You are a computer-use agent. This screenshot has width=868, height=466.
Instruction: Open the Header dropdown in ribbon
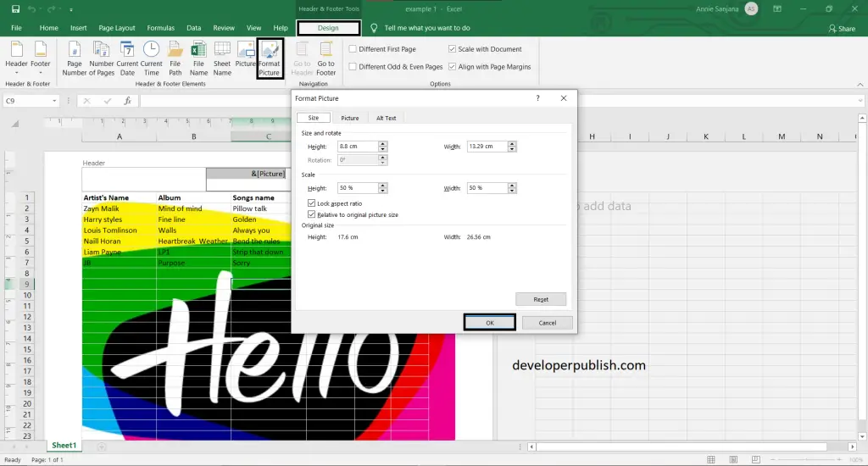(17, 58)
